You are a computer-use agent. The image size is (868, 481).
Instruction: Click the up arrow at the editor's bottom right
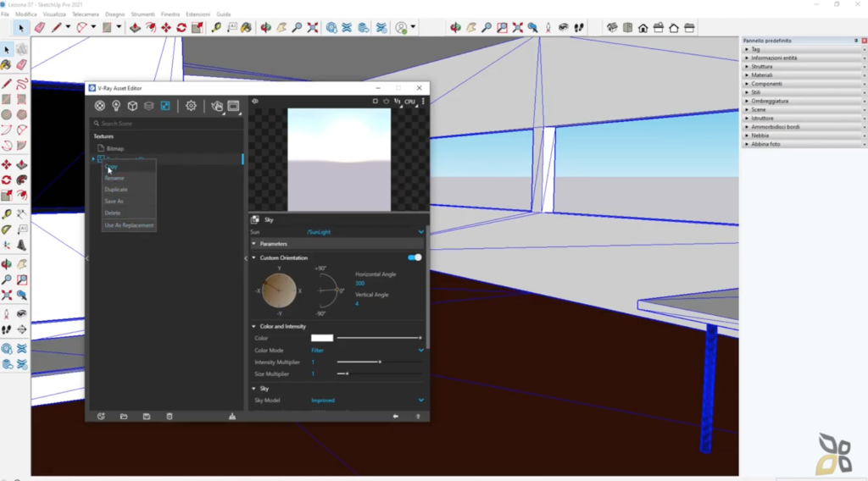click(418, 417)
